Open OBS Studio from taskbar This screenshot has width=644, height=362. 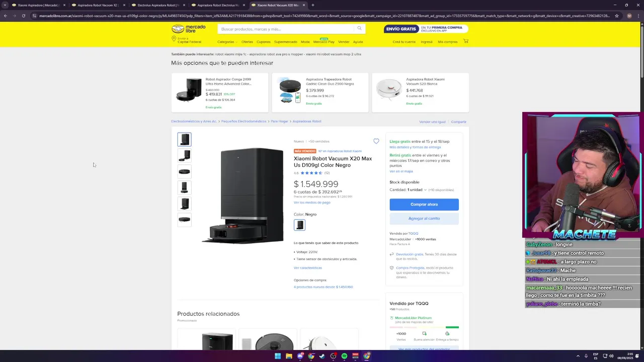(334, 356)
